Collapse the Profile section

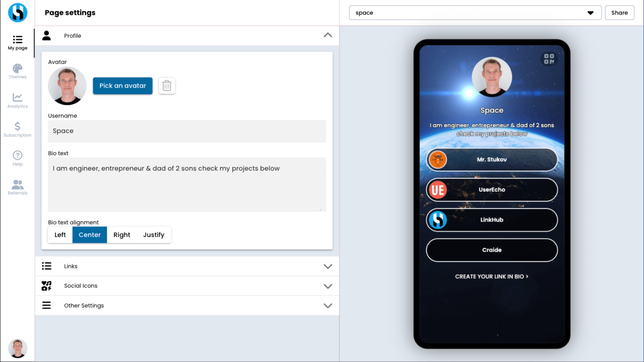tap(328, 35)
